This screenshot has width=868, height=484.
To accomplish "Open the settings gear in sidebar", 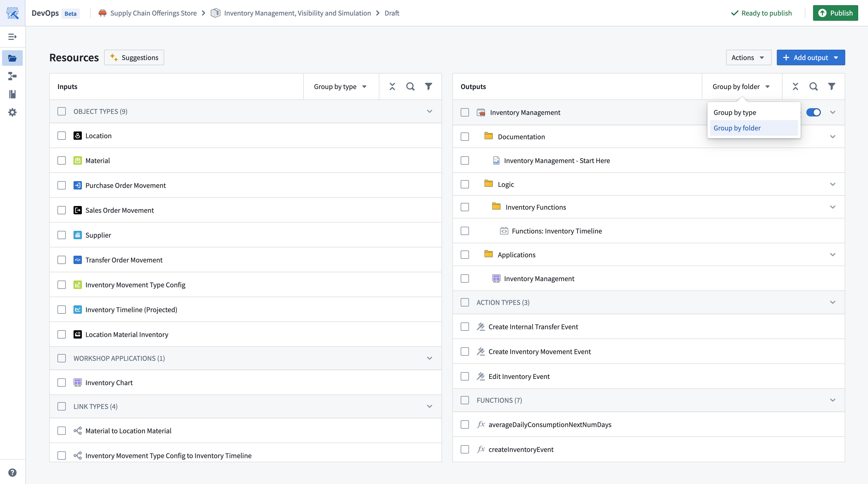I will 12,112.
